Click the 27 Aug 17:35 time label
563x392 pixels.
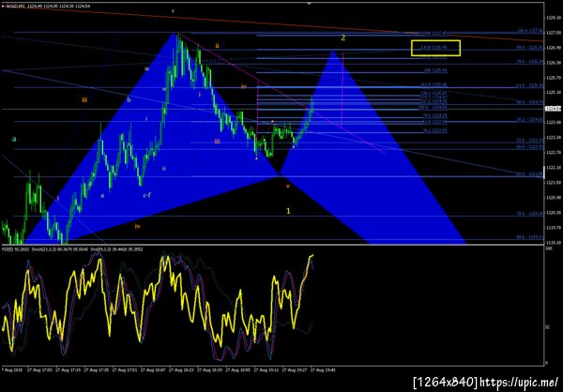coord(98,369)
